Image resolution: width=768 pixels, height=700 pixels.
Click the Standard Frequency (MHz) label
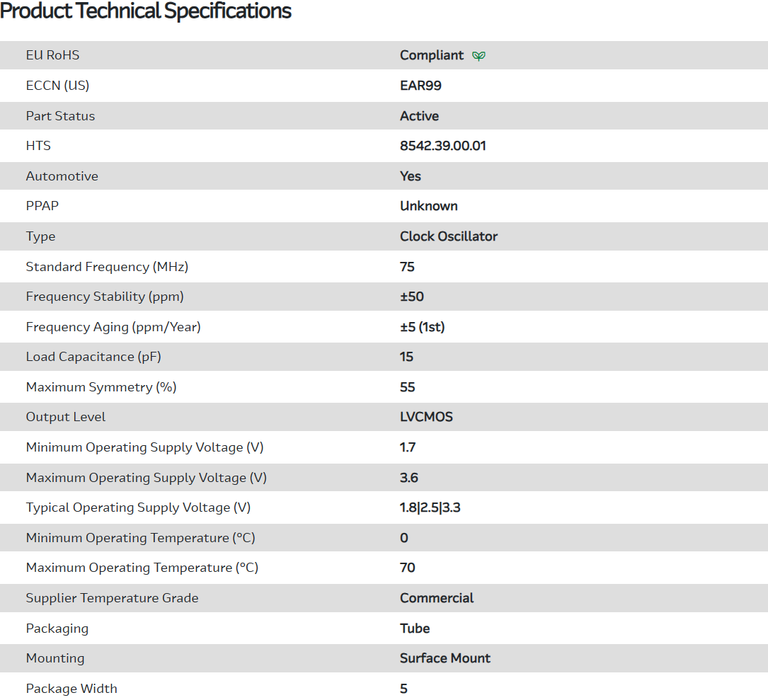coord(107,267)
